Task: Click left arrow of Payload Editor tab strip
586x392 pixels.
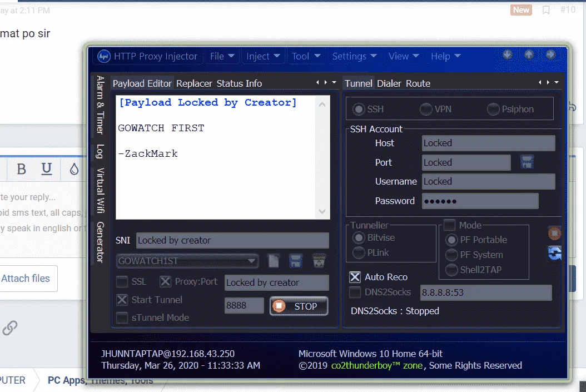Action: (x=317, y=82)
